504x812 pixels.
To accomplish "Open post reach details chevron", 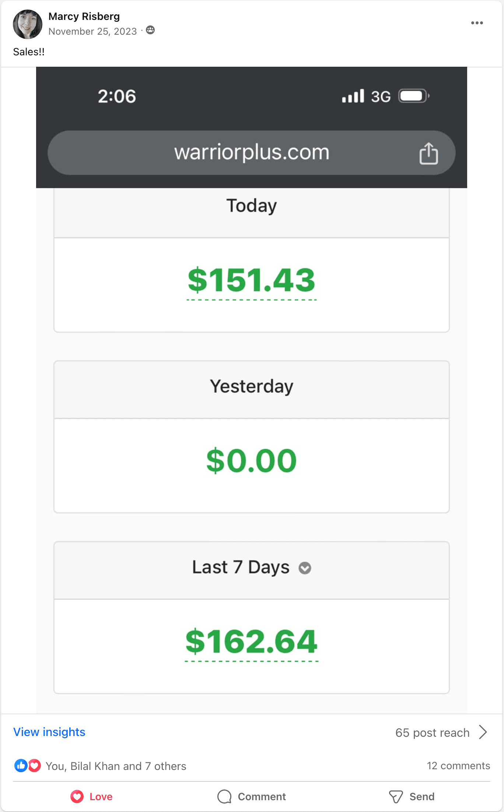I will [483, 732].
